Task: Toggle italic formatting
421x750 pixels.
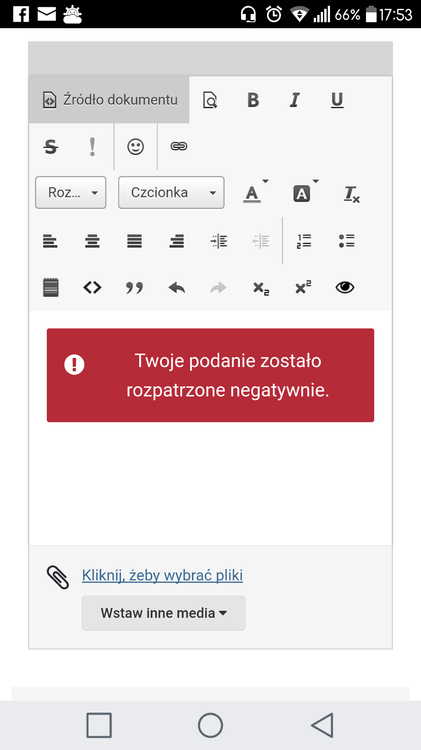Action: tap(295, 100)
